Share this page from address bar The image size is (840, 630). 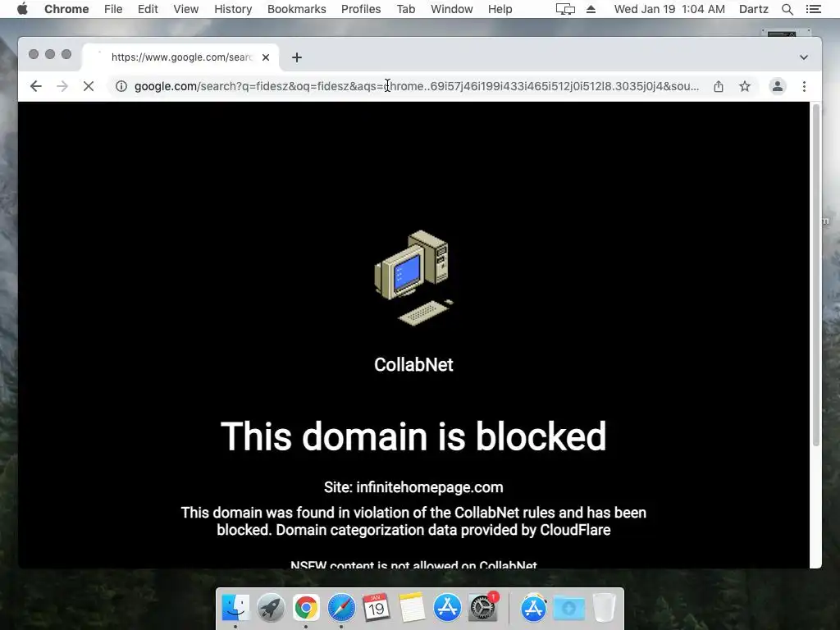pyautogui.click(x=719, y=86)
